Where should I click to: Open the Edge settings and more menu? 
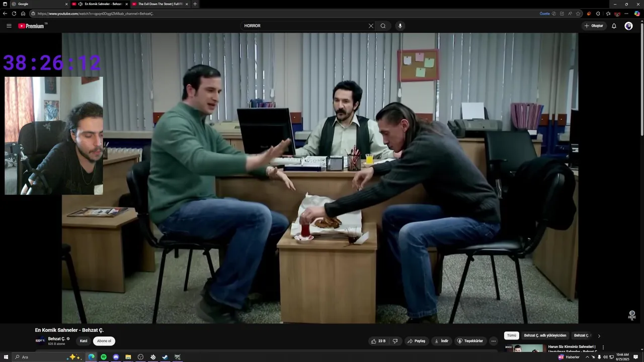tap(626, 14)
